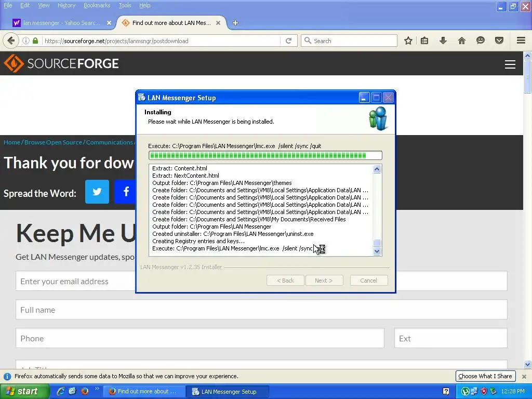Click the red shield security tray icon
The height and width of the screenshot is (399, 532).
(x=484, y=391)
